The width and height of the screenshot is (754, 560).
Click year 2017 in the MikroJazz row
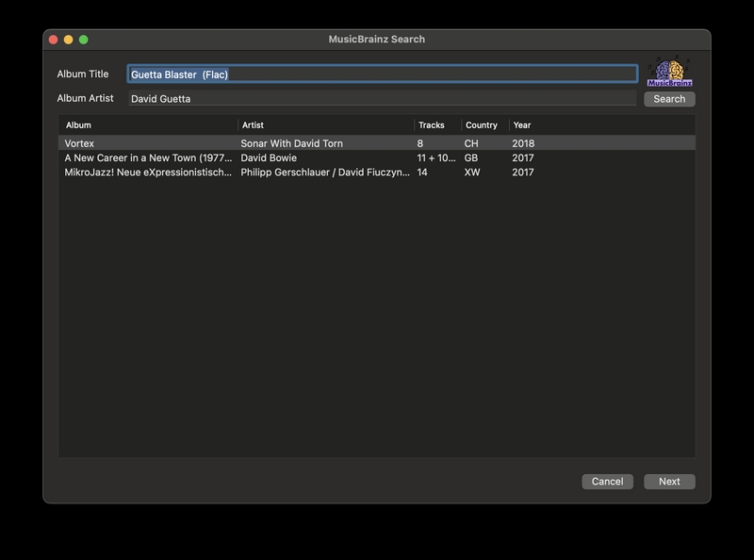coord(523,173)
